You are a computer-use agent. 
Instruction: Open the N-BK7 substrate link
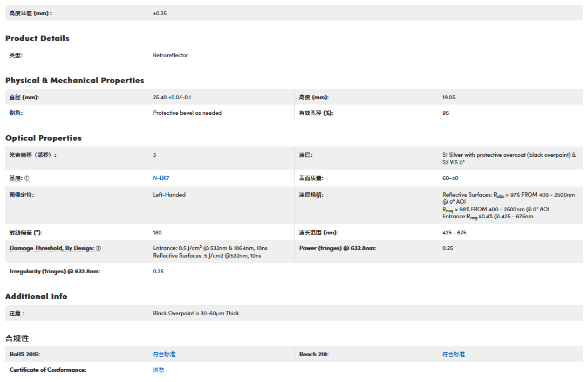tap(161, 178)
